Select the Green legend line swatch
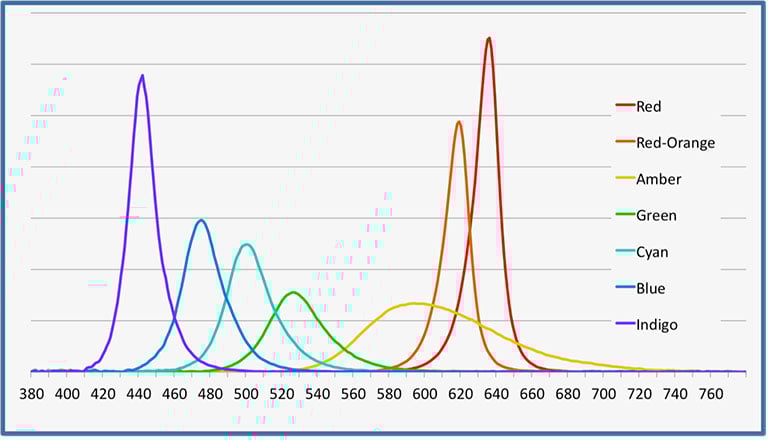770x440 pixels. pos(626,214)
